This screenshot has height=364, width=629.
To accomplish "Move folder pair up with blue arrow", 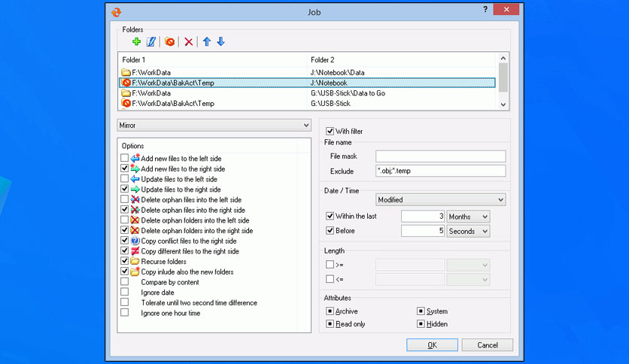I will 207,41.
